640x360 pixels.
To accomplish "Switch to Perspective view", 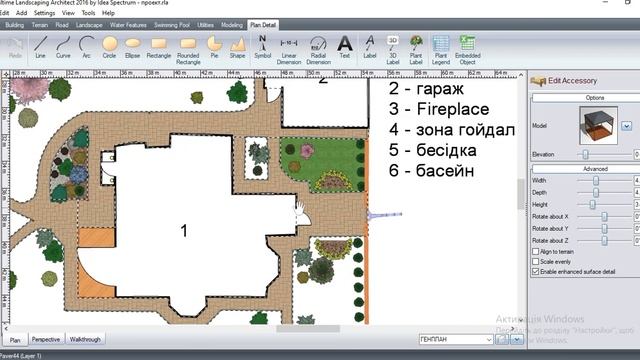I will [x=46, y=339].
